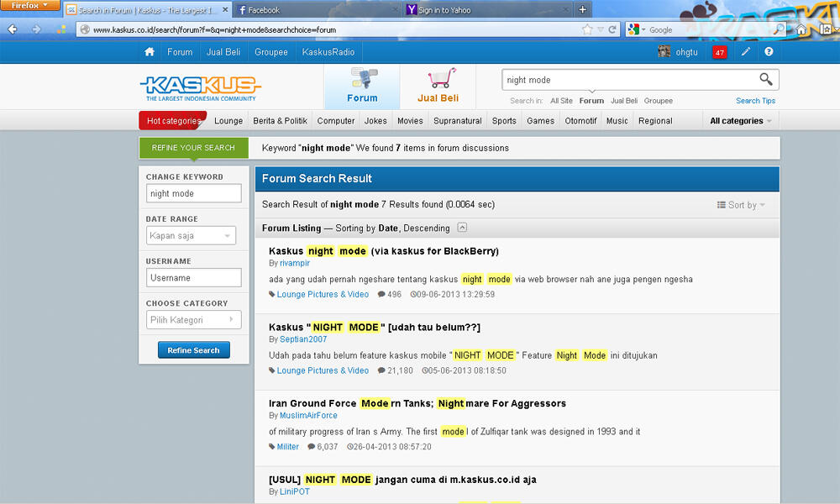840x504 pixels.
Task: Select All Site search scope option
Action: tap(561, 101)
